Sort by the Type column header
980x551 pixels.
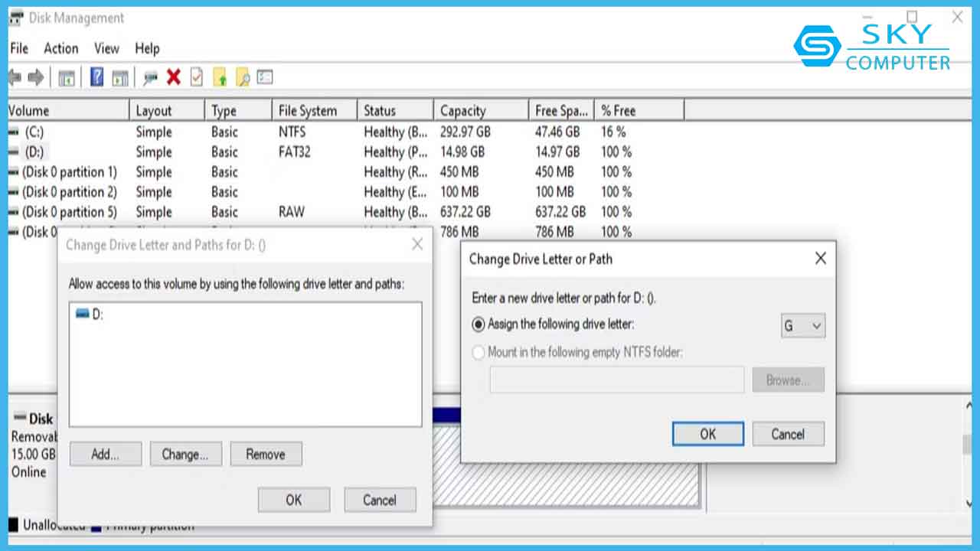[238, 111]
